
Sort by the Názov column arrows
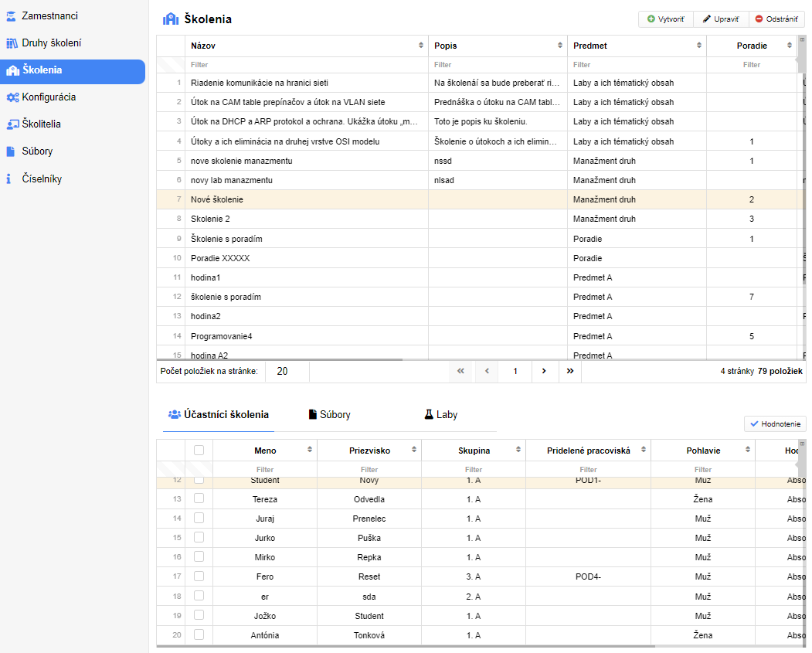(x=421, y=46)
